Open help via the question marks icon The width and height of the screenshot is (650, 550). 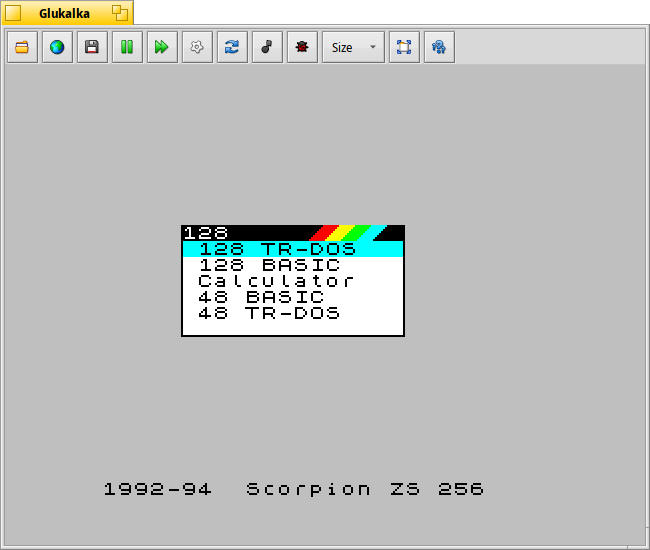(439, 47)
